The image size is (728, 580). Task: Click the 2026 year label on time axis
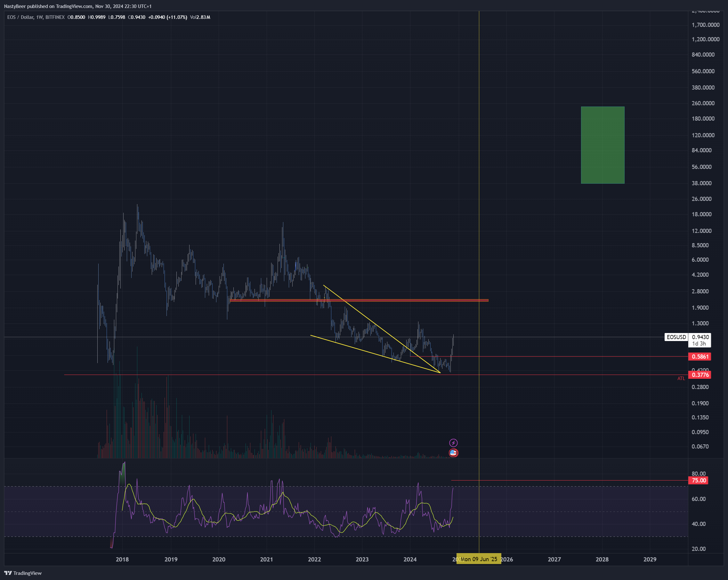pyautogui.click(x=507, y=560)
